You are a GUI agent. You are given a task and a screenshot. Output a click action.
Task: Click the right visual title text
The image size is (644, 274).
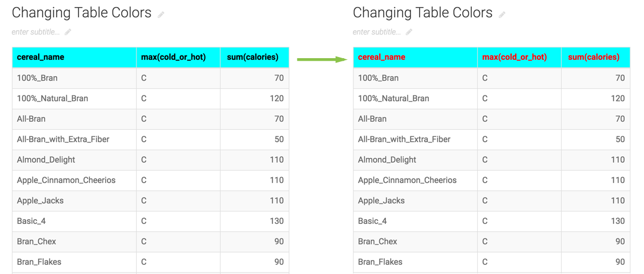pos(423,13)
